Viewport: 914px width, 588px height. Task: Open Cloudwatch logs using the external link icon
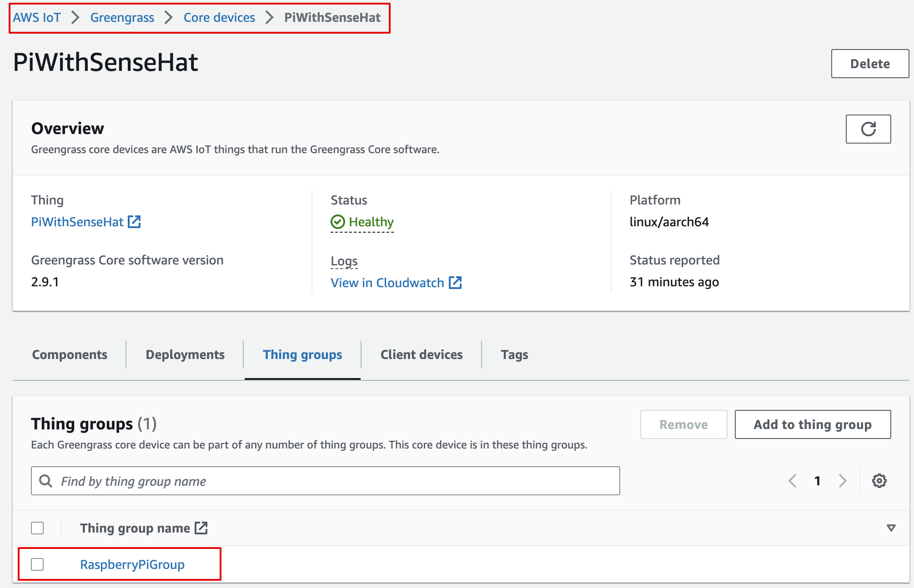[x=455, y=282]
